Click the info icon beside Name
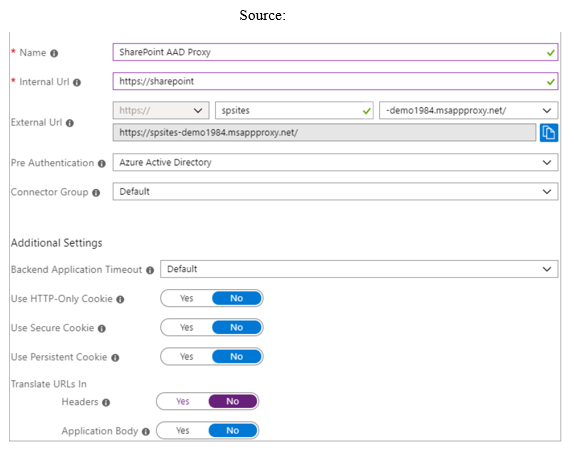Screen dimensions: 574x461 54,53
